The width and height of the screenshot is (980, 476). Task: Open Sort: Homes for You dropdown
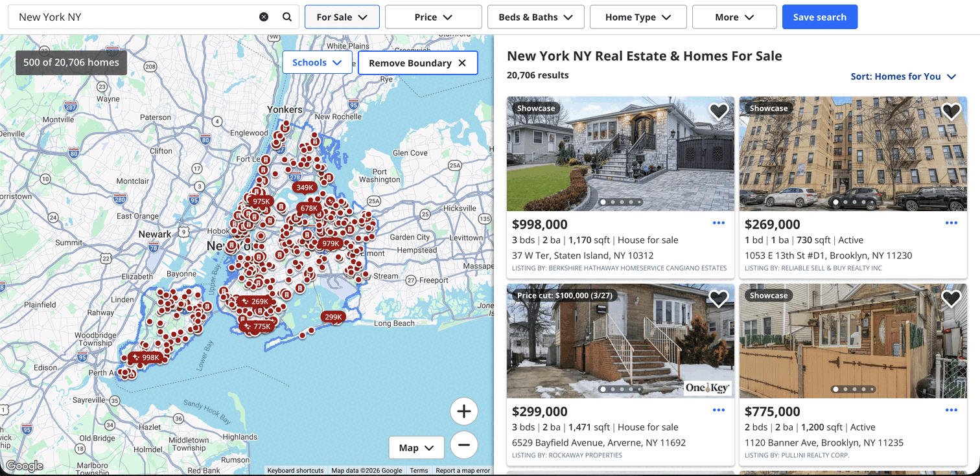pos(903,76)
